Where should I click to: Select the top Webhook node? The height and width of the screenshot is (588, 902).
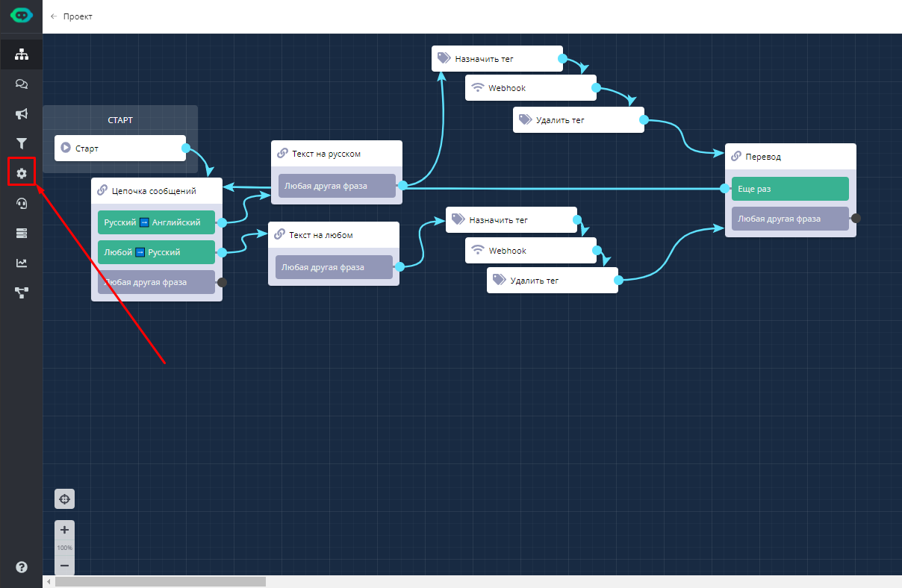pos(530,88)
